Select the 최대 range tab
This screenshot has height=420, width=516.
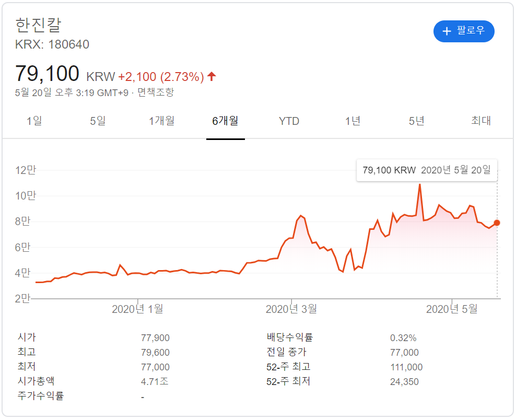click(481, 121)
